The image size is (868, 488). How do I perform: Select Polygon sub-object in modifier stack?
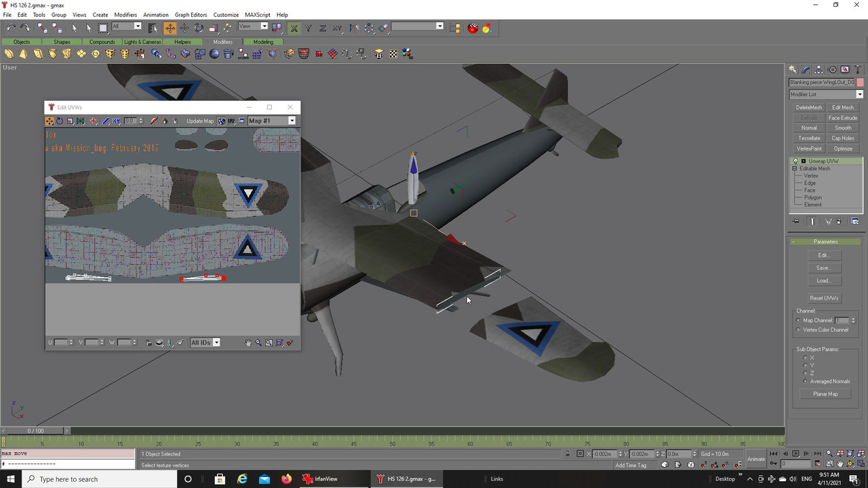point(812,197)
